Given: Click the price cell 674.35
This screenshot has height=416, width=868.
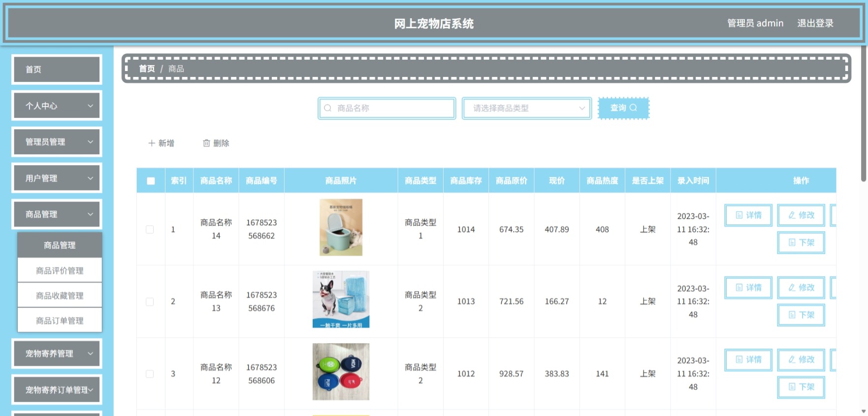Looking at the screenshot, I should (512, 229).
